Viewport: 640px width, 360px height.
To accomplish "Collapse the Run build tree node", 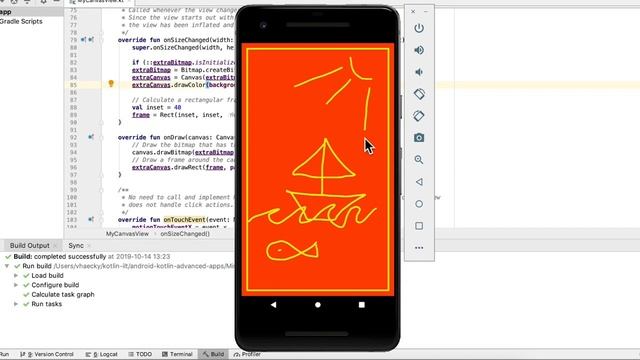I will pyautogui.click(x=7, y=266).
